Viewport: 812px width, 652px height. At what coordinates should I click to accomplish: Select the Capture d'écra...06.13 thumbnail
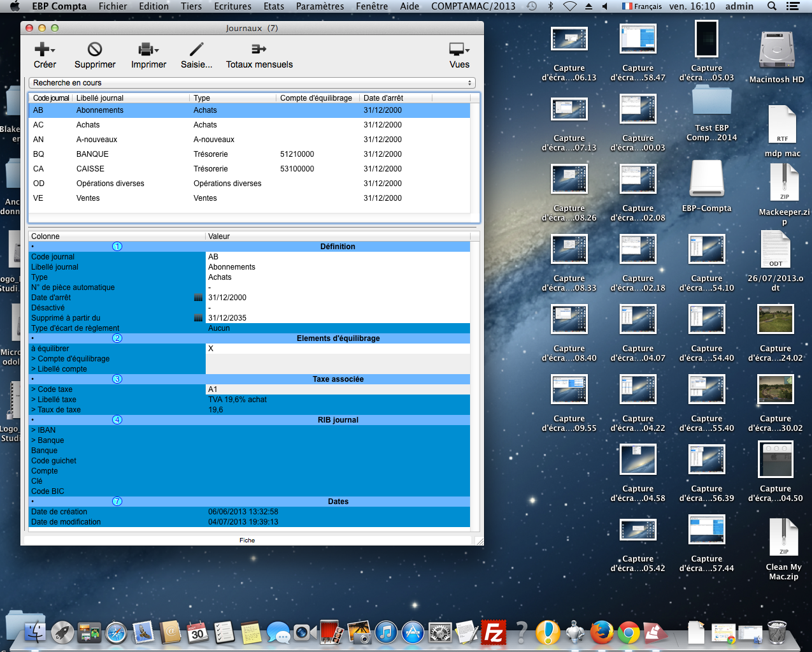pyautogui.click(x=569, y=40)
